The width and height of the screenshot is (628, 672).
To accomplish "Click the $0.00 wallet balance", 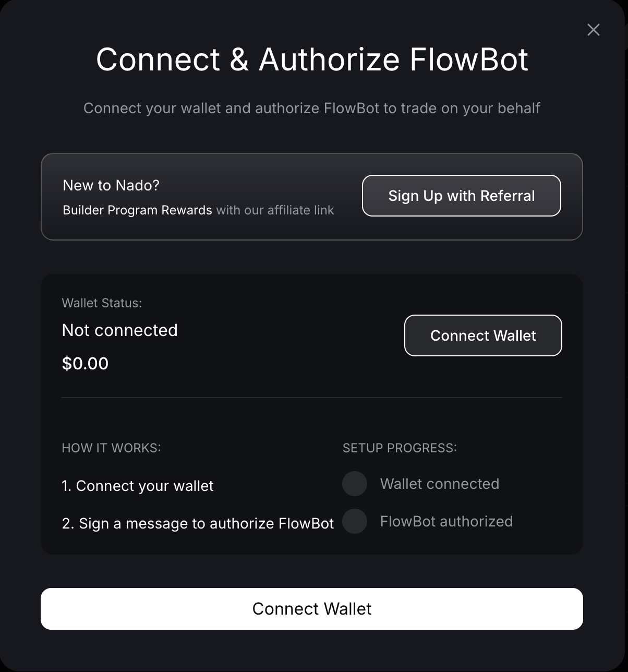I will (x=85, y=364).
